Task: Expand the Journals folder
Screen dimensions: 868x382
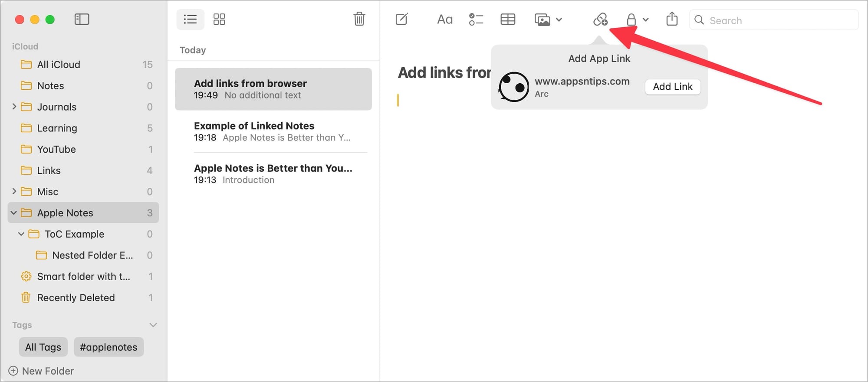Action: (x=14, y=107)
